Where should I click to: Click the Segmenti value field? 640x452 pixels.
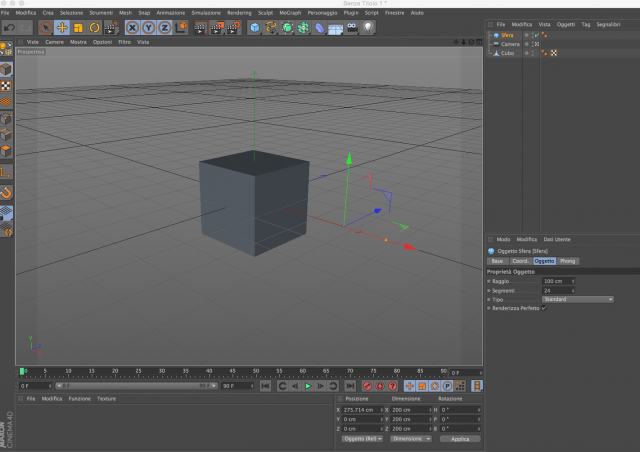click(x=556, y=290)
